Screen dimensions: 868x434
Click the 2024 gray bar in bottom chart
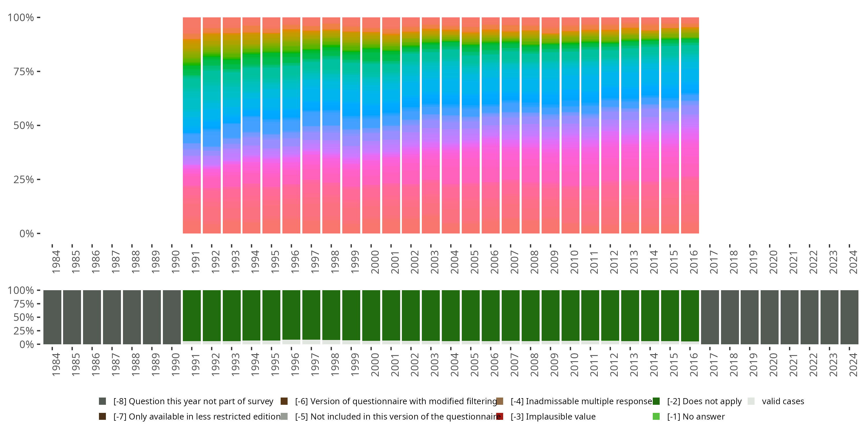coord(849,317)
